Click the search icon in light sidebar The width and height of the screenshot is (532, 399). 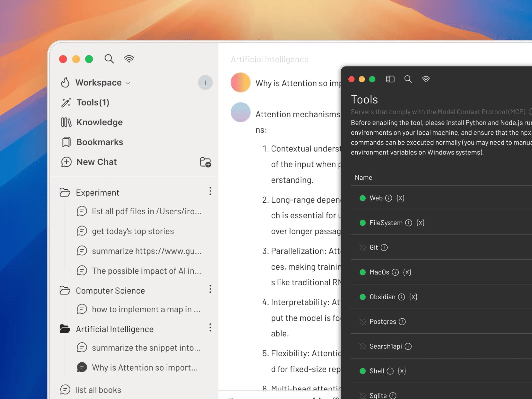point(109,59)
